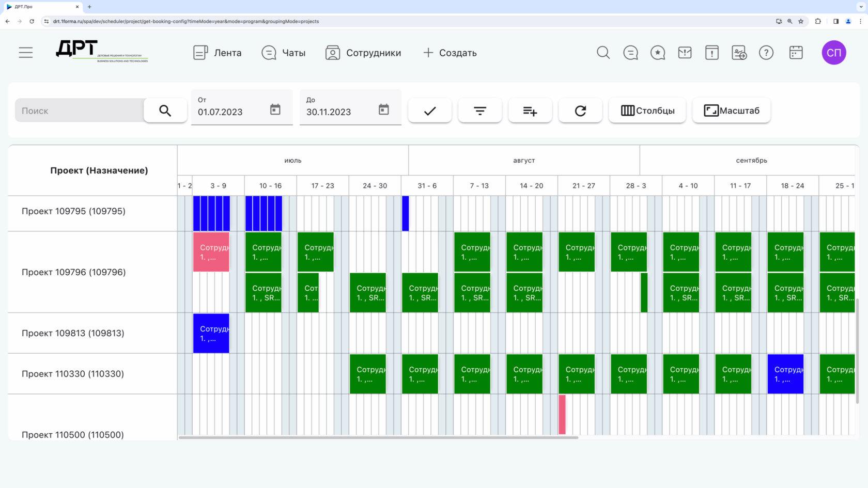Open the favorites star bubble icon
Screen dimensions: 868x488
click(x=658, y=53)
